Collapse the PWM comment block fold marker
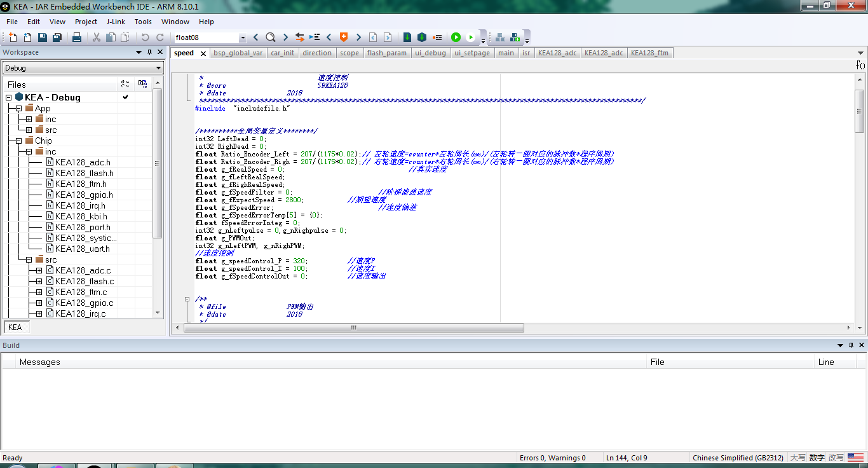Viewport: 868px width, 468px height. pos(187,299)
